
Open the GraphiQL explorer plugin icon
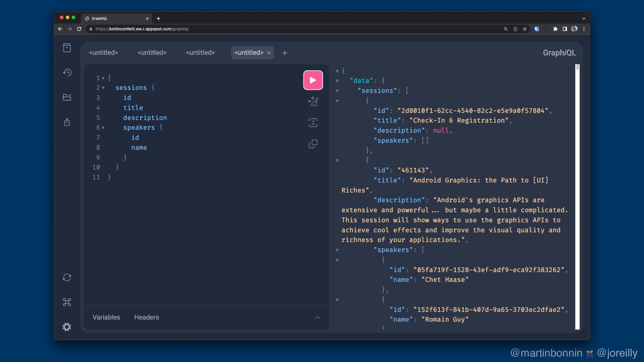(x=67, y=97)
